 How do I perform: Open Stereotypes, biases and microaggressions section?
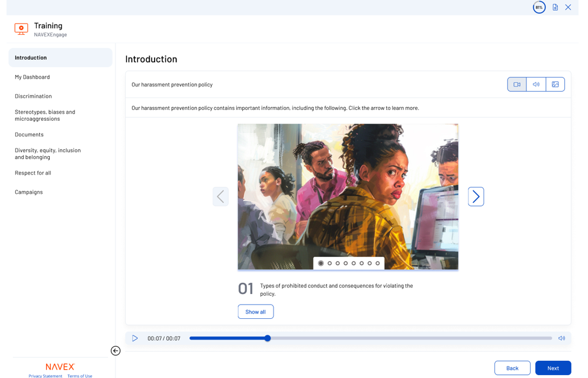pos(45,115)
